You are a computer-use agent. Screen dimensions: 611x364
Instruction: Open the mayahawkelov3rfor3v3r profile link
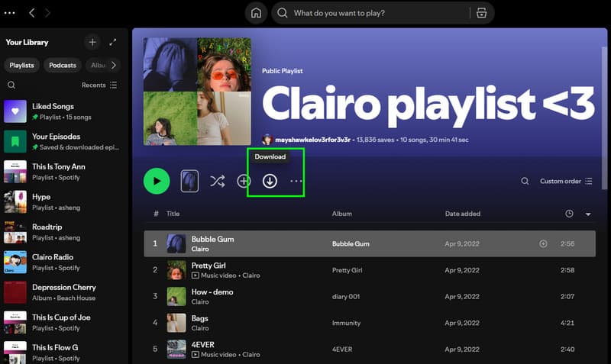click(312, 140)
